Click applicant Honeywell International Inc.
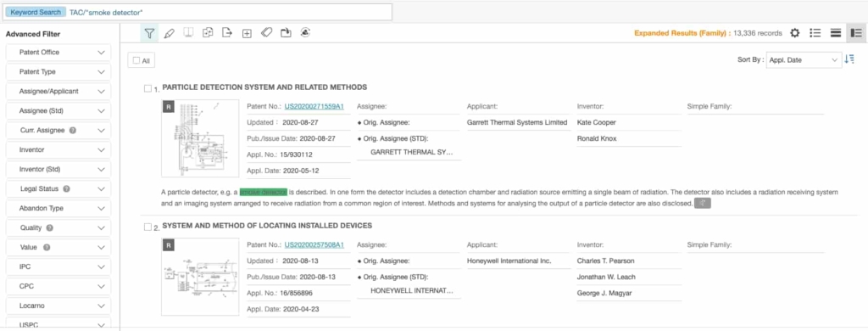Image resolution: width=868 pixels, height=331 pixels. click(x=509, y=261)
